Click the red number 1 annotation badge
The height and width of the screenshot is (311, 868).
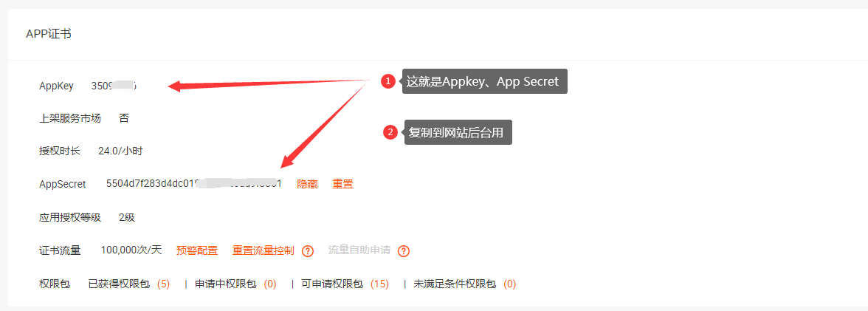click(x=388, y=81)
